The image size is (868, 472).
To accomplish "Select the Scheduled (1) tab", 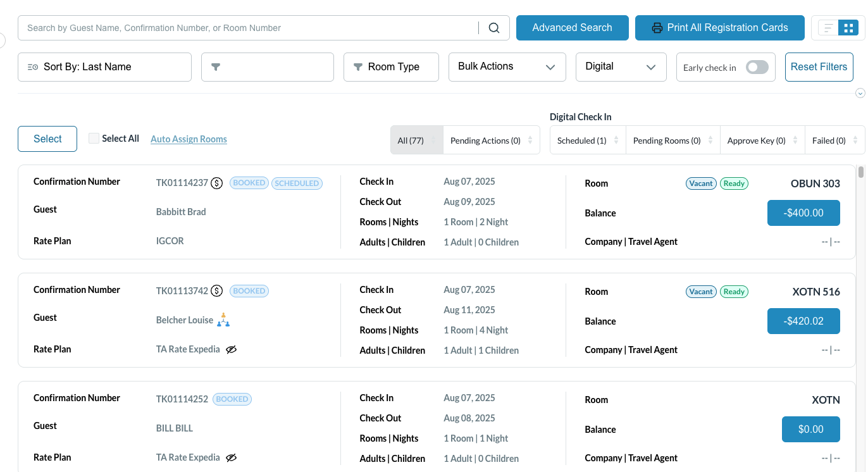I will pyautogui.click(x=587, y=140).
